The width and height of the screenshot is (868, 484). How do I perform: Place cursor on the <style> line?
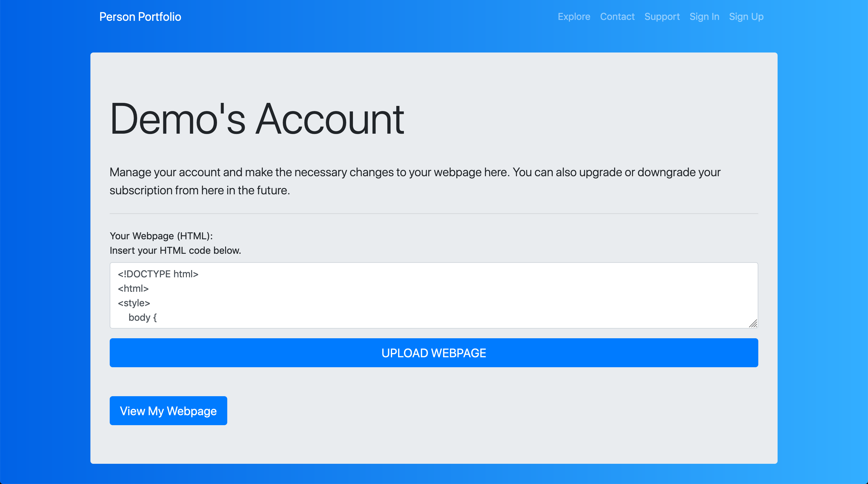(134, 303)
